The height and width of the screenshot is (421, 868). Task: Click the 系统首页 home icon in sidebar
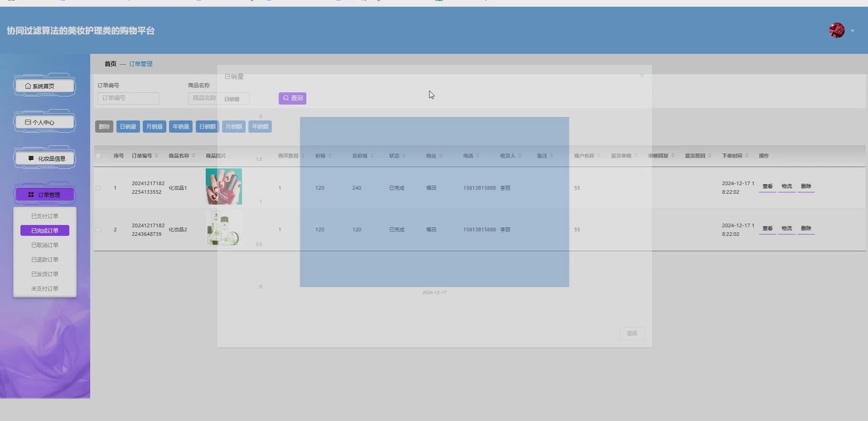click(28, 86)
